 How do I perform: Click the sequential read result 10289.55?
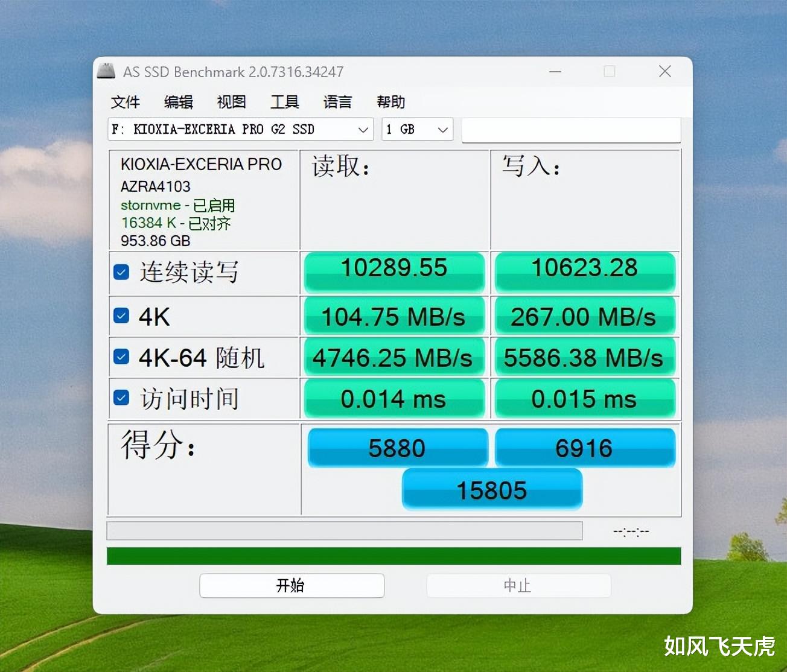pos(394,272)
